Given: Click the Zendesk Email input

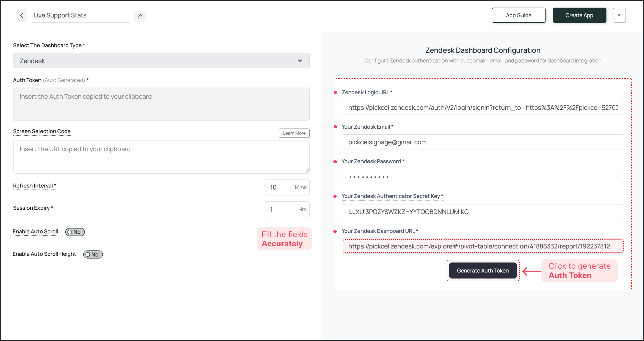Looking at the screenshot, I should 482,142.
